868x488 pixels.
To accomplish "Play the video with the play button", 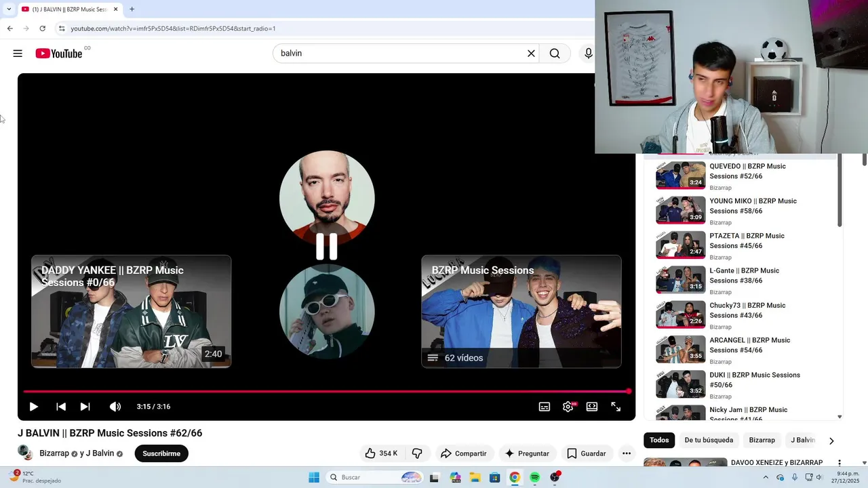I will (x=33, y=407).
